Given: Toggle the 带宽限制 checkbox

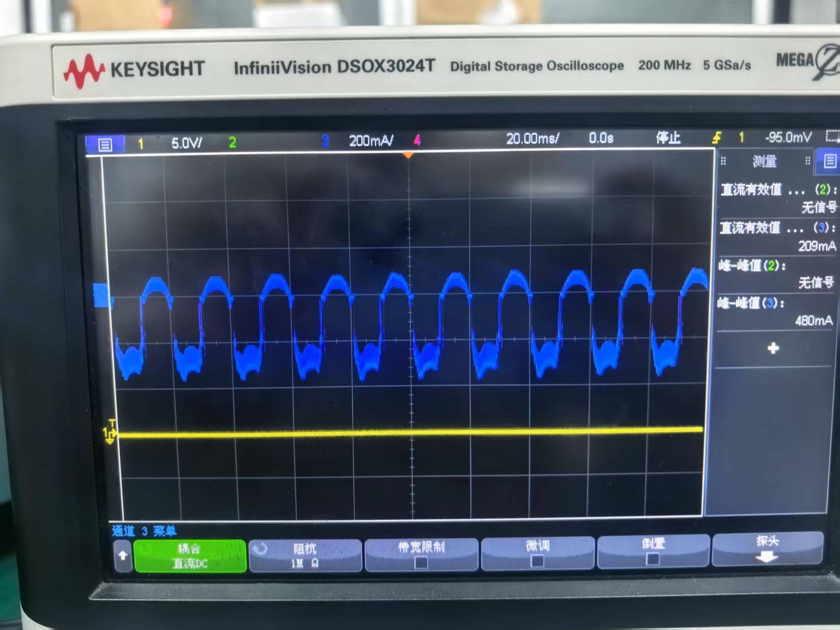Looking at the screenshot, I should pos(421,562).
